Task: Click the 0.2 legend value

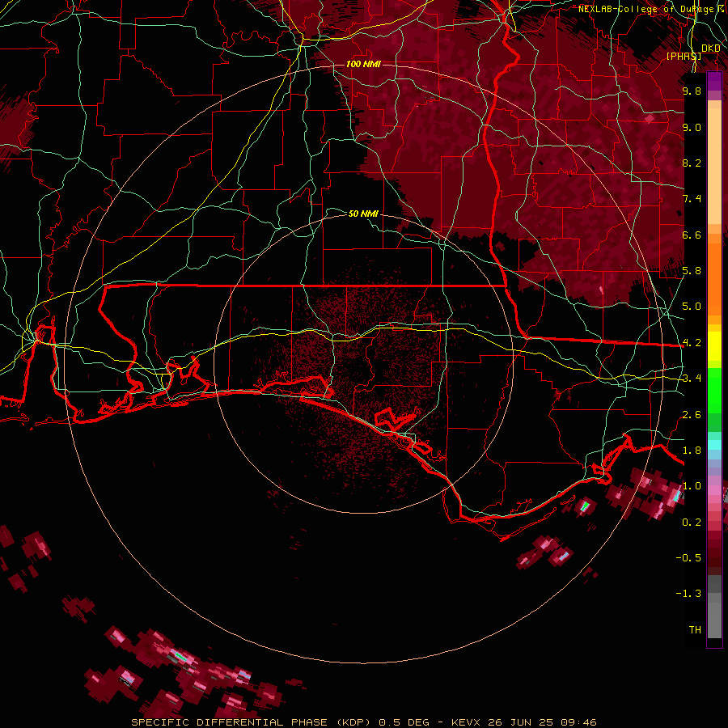Action: point(692,523)
